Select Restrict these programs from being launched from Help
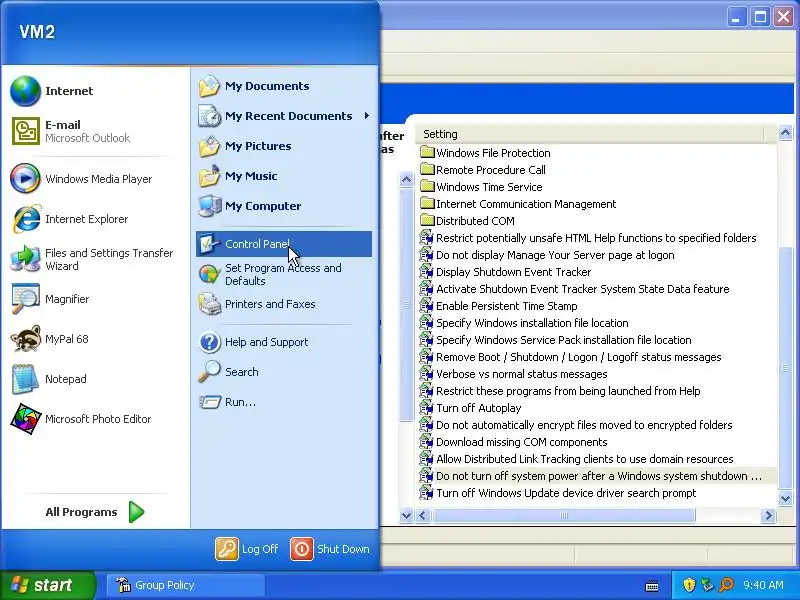The image size is (800, 600). pyautogui.click(x=560, y=391)
